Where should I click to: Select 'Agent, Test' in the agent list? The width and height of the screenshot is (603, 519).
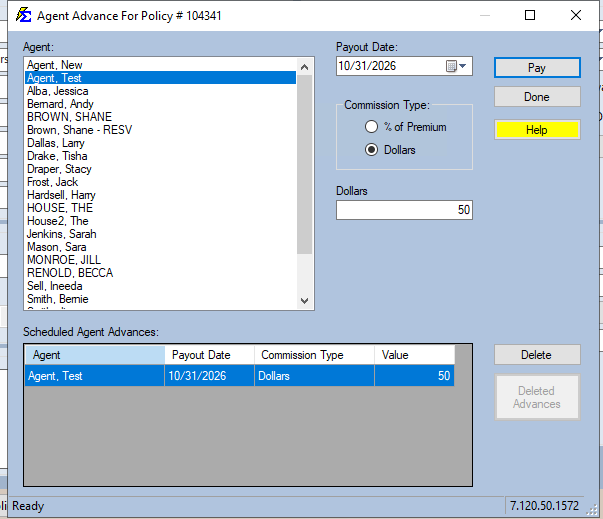click(x=160, y=78)
